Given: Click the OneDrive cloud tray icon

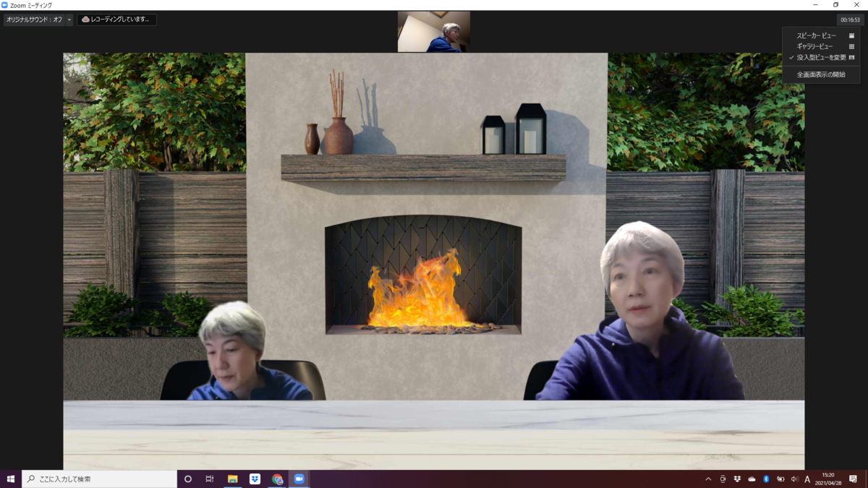Looking at the screenshot, I should (752, 479).
